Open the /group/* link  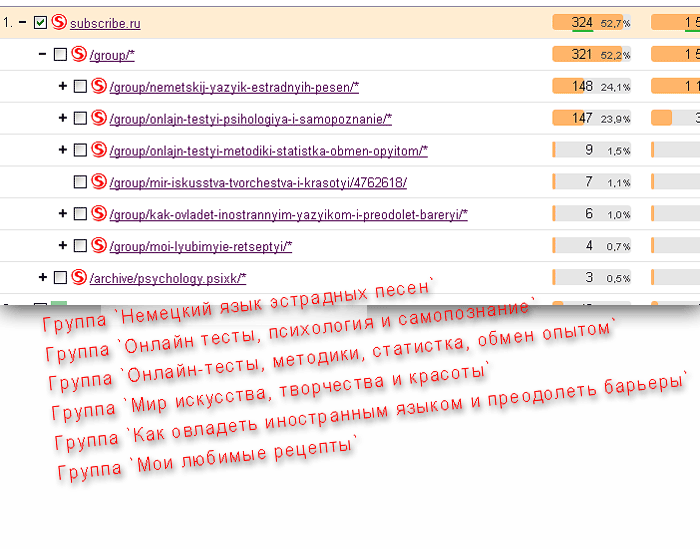(112, 56)
